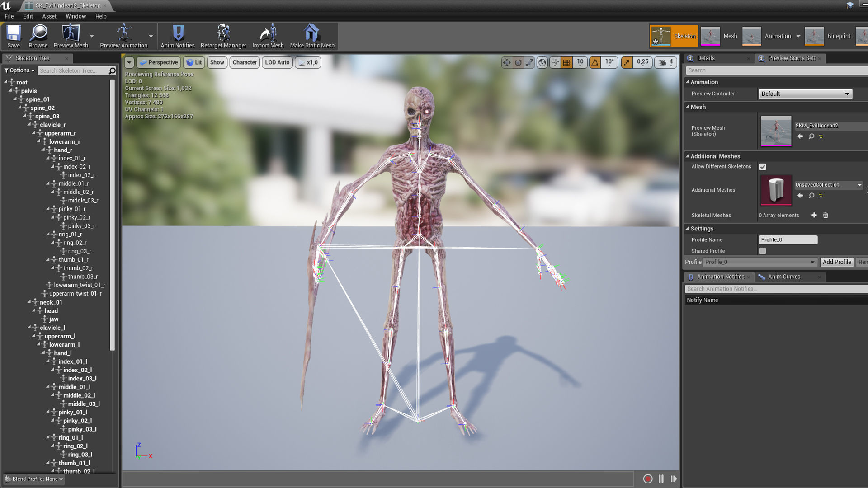Viewport: 868px width, 488px height.
Task: Switch to the Anim Curves tab
Action: [783, 277]
